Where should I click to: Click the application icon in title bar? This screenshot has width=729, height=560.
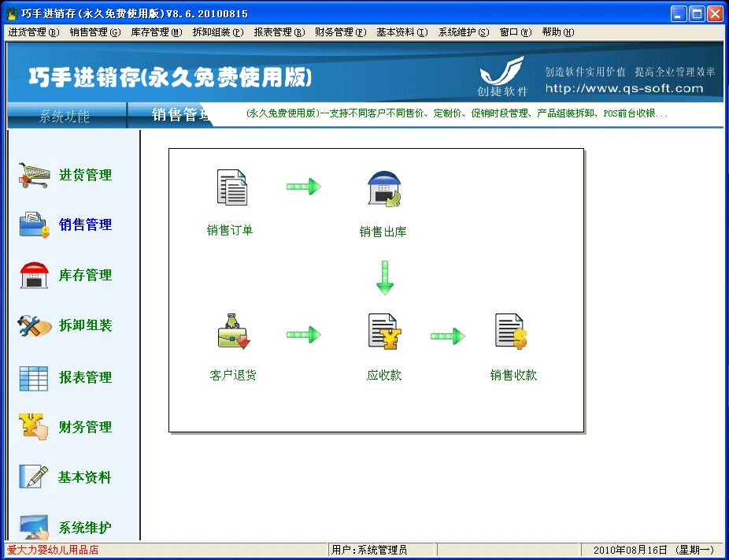(12, 14)
